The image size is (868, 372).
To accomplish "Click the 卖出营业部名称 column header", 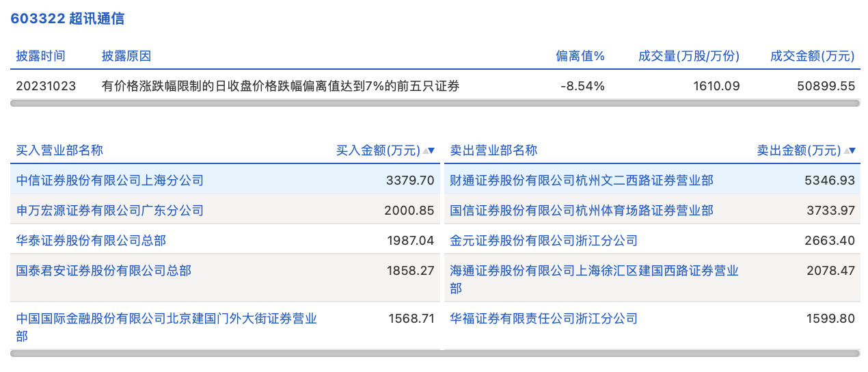I will pyautogui.click(x=493, y=150).
